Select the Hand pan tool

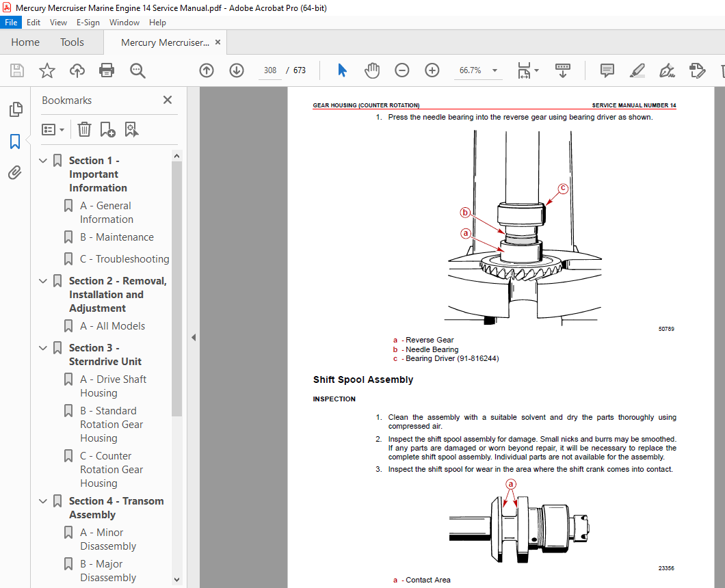coord(372,70)
